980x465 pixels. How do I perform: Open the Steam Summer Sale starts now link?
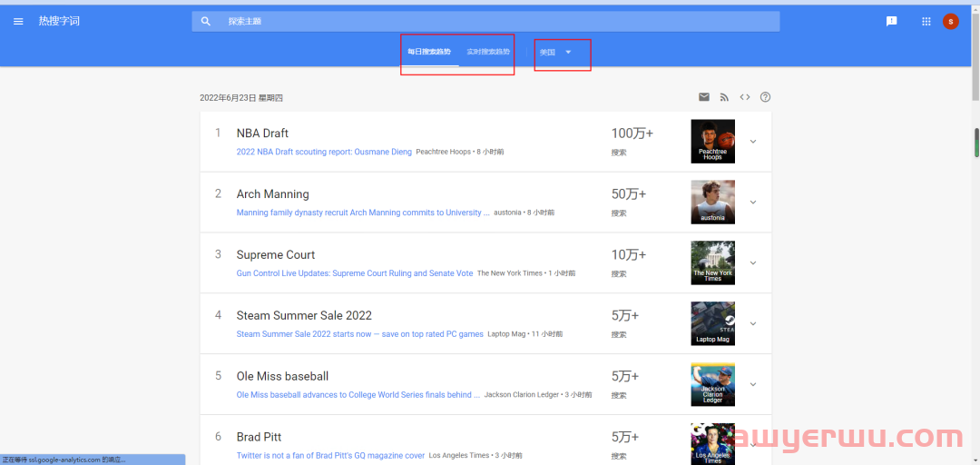coord(359,334)
